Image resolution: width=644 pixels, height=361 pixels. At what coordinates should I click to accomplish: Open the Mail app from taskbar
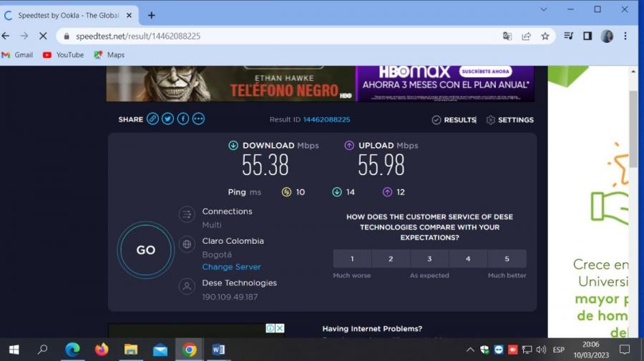(160, 350)
